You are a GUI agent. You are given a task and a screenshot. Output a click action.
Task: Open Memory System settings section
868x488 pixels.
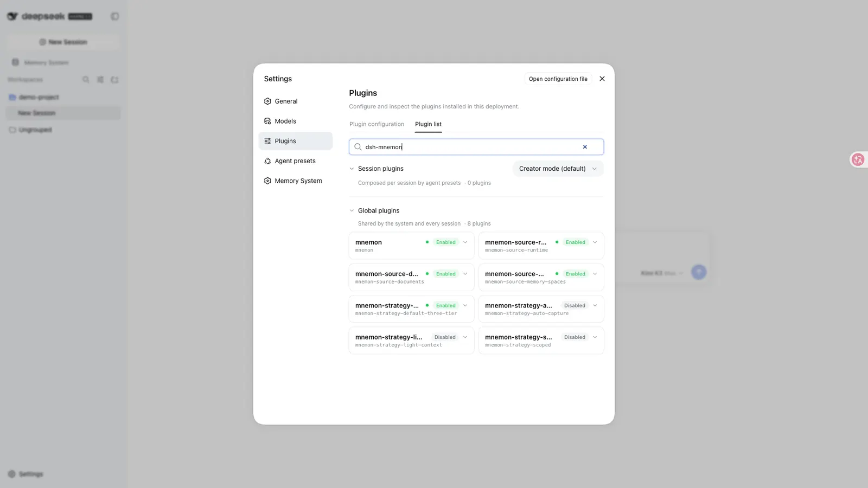295,181
